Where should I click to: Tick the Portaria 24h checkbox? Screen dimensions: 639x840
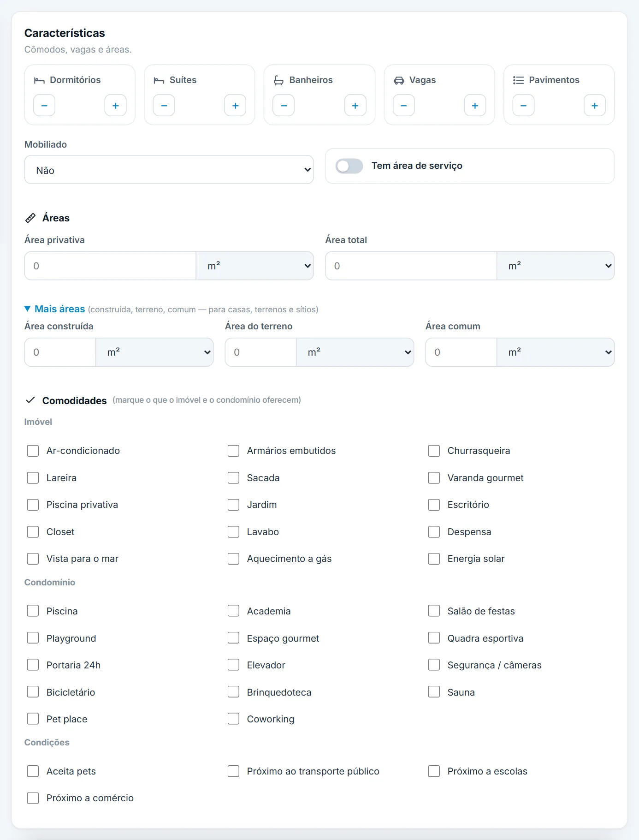[33, 665]
